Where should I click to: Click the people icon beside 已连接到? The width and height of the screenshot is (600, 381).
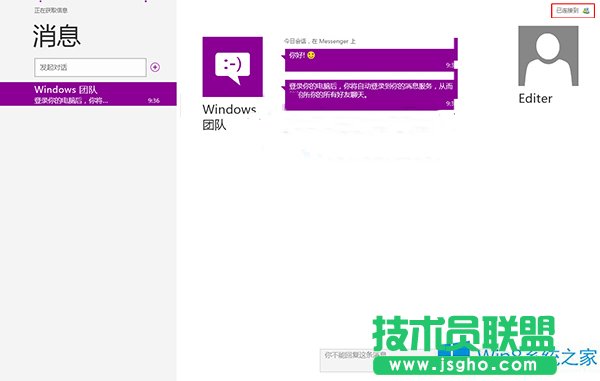(586, 11)
